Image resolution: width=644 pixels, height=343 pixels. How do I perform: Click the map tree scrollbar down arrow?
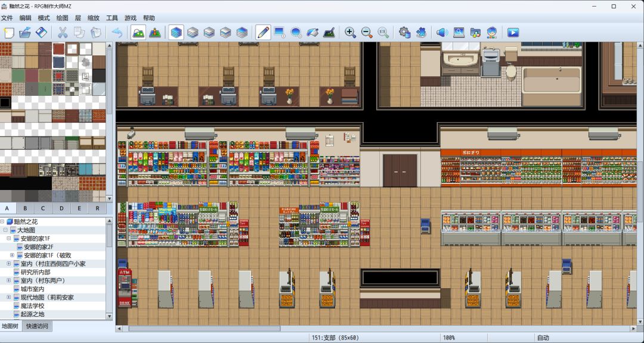click(x=109, y=317)
